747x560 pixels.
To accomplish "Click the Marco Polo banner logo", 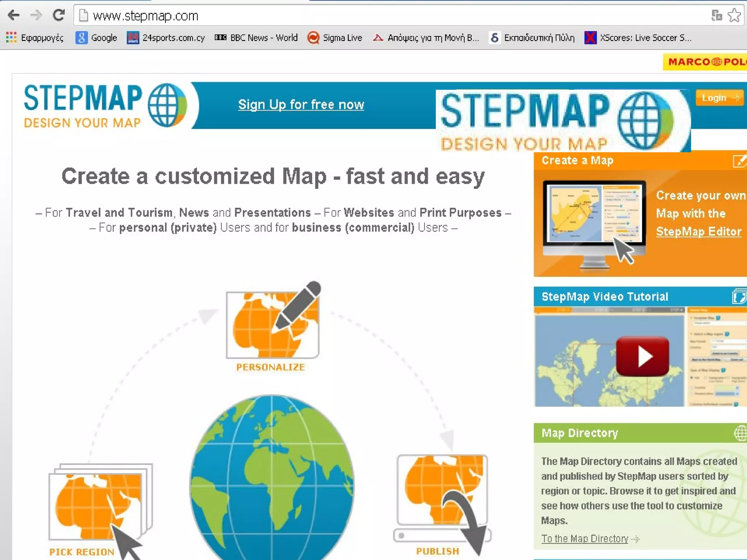I will point(705,62).
